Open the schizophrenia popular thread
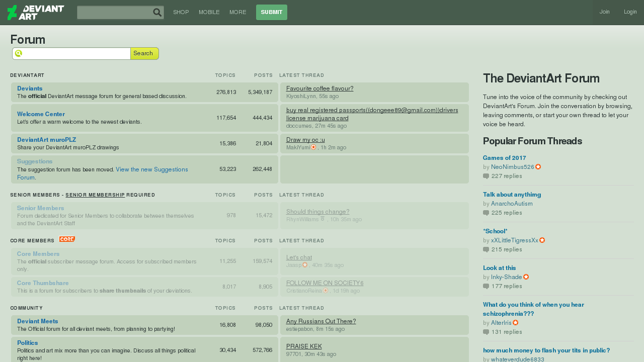Screen dimensions: 644x362 pyautogui.click(x=533, y=309)
